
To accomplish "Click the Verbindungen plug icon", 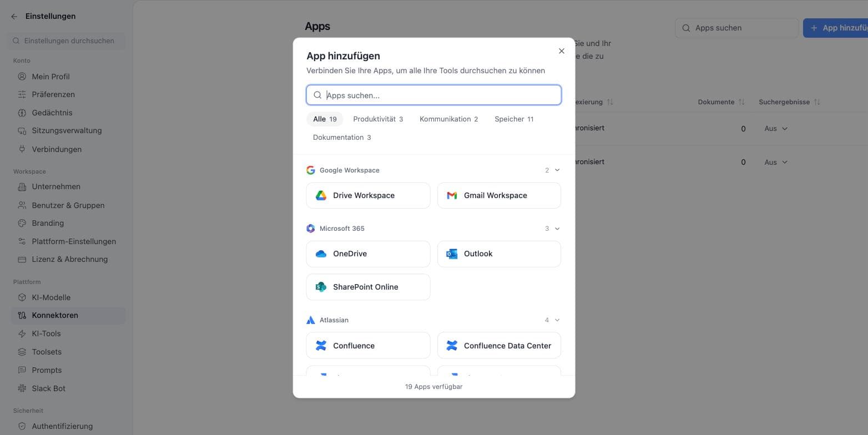I will [22, 149].
